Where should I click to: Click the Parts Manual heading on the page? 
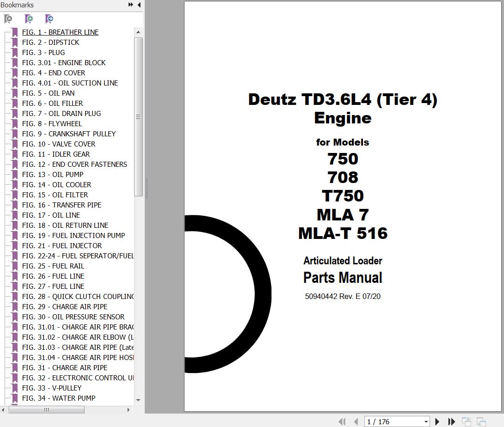(x=343, y=278)
